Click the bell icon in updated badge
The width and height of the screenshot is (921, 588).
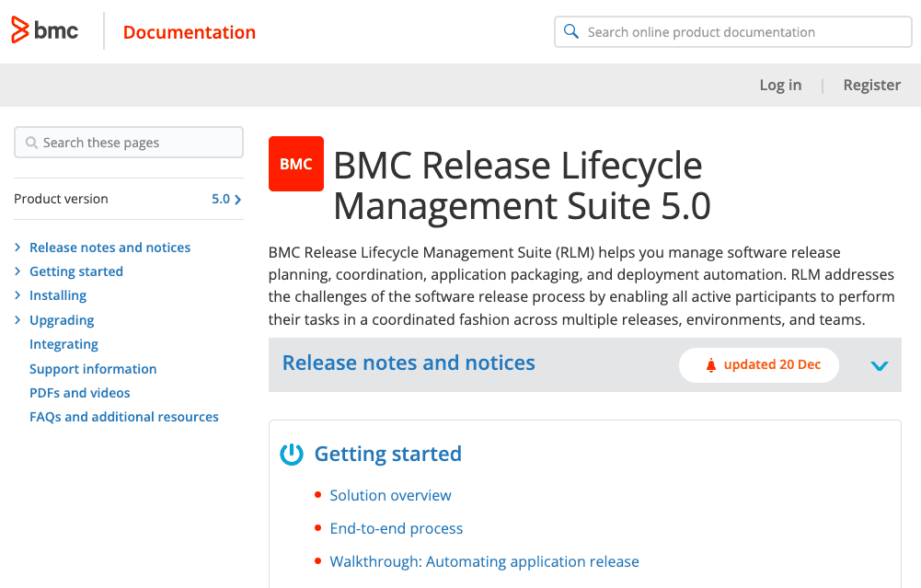(710, 365)
